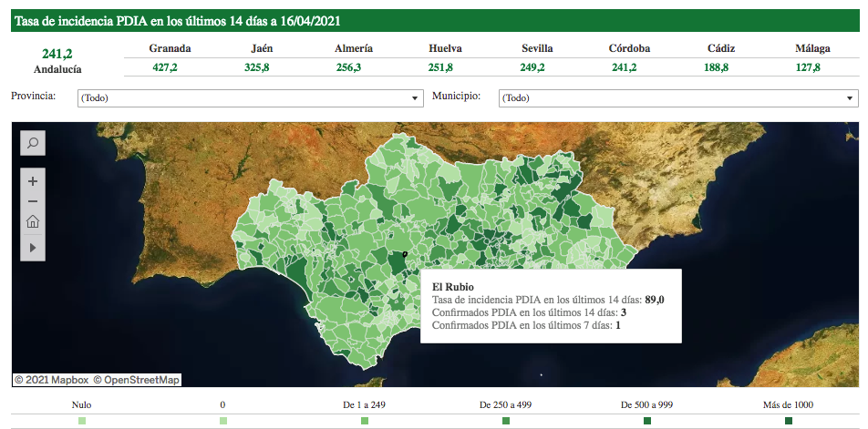The height and width of the screenshot is (429, 868).
Task: Click the Málaga incidence value 127,8
Action: [x=807, y=67]
